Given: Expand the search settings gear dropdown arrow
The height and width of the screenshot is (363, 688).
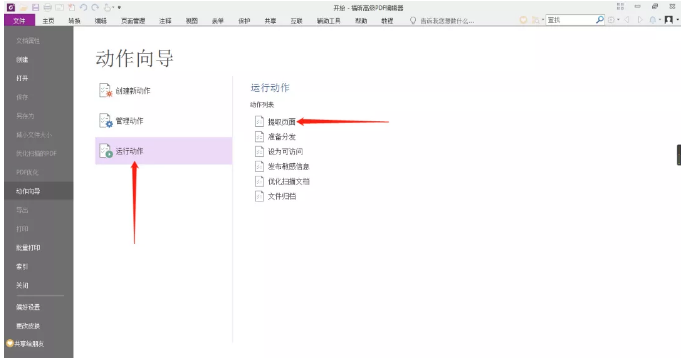Looking at the screenshot, I should [x=618, y=20].
